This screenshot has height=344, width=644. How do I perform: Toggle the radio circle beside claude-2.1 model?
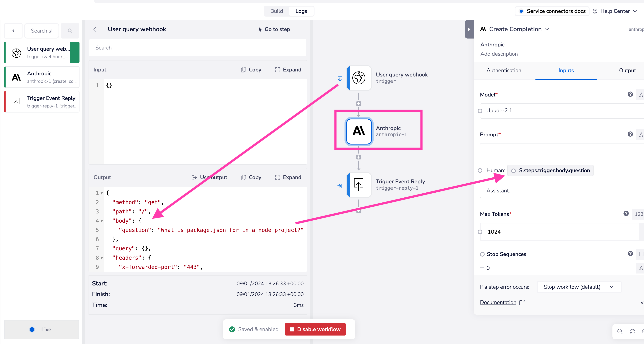click(x=480, y=111)
